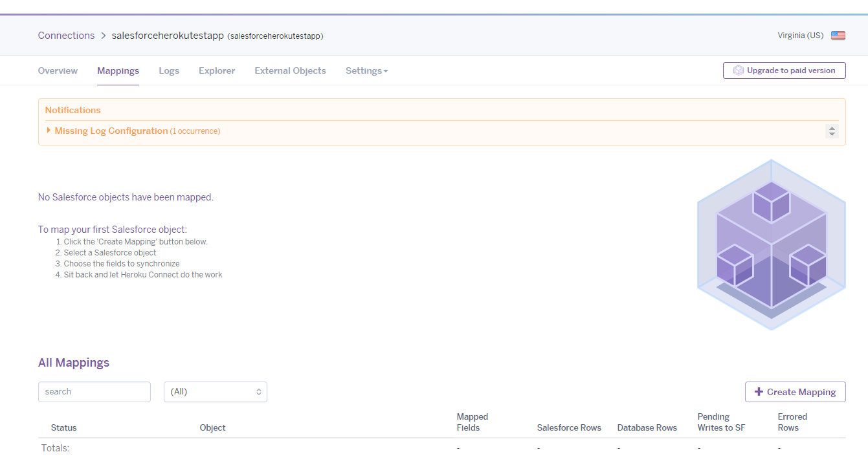
Task: Sort by the Status column header
Action: click(63, 427)
